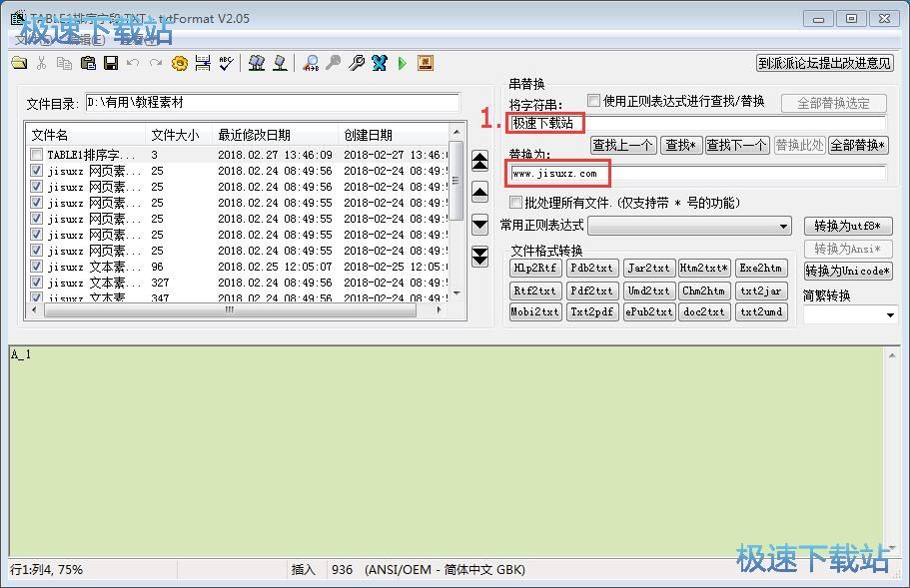This screenshot has width=910, height=588.
Task: Click the Exe2htm conversion button
Action: pos(761,268)
